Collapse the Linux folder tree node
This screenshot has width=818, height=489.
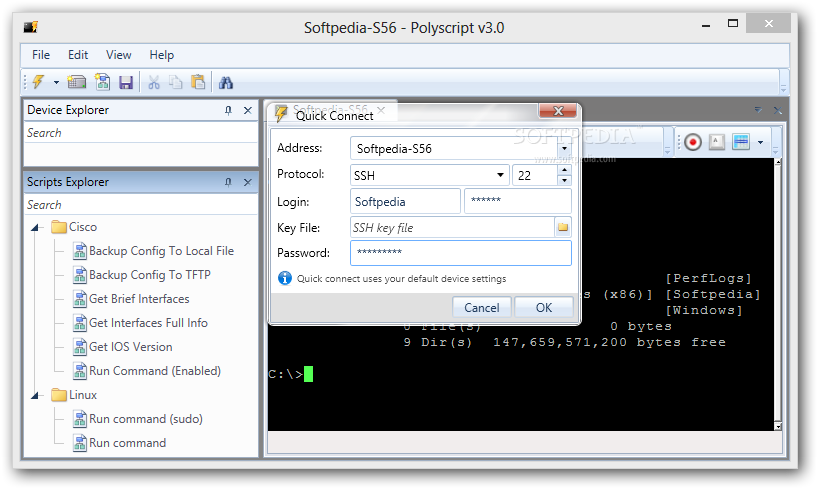pyautogui.click(x=35, y=395)
